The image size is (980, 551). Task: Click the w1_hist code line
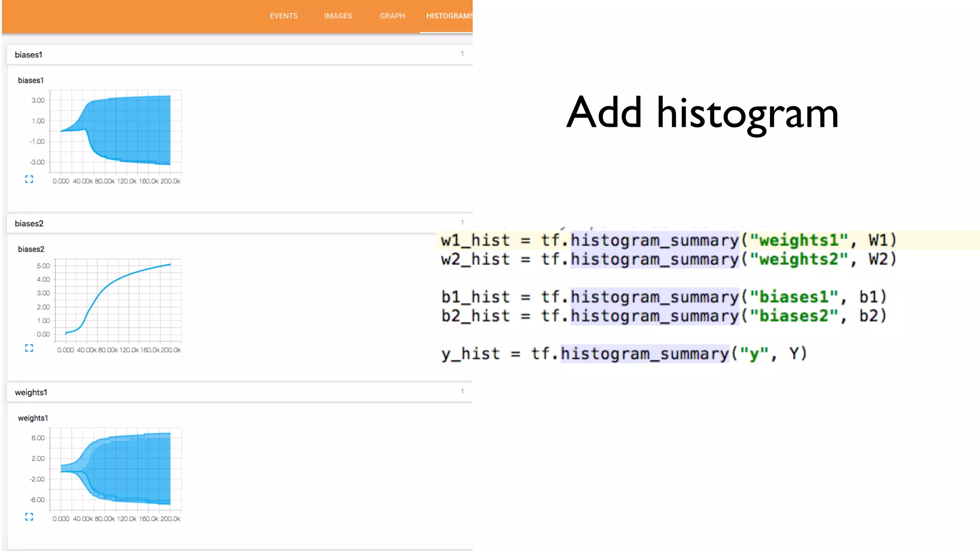(668, 240)
